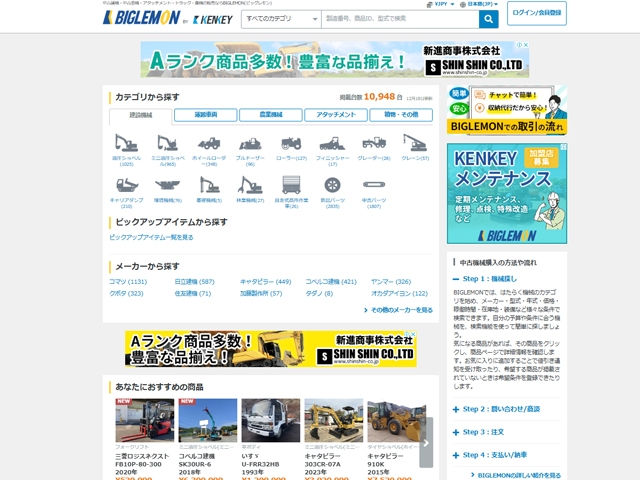Expand Step 2: 問い合わせ/商談 section

point(502,409)
